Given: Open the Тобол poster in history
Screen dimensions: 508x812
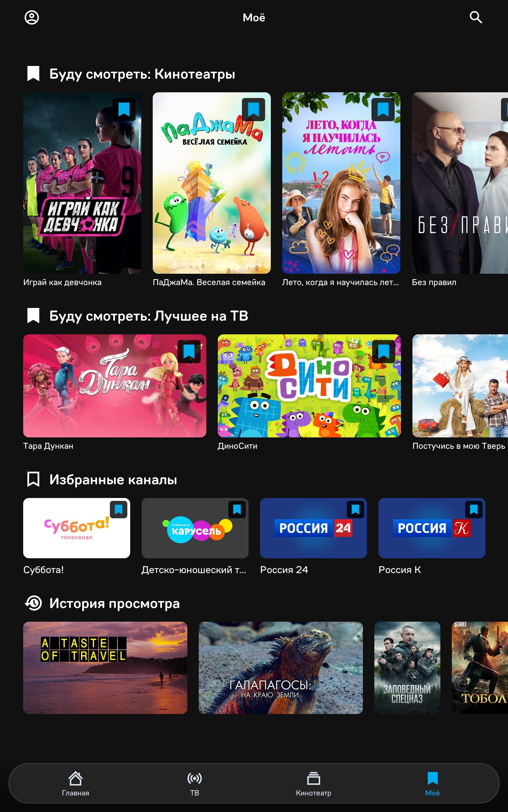Looking at the screenshot, I should tap(480, 668).
